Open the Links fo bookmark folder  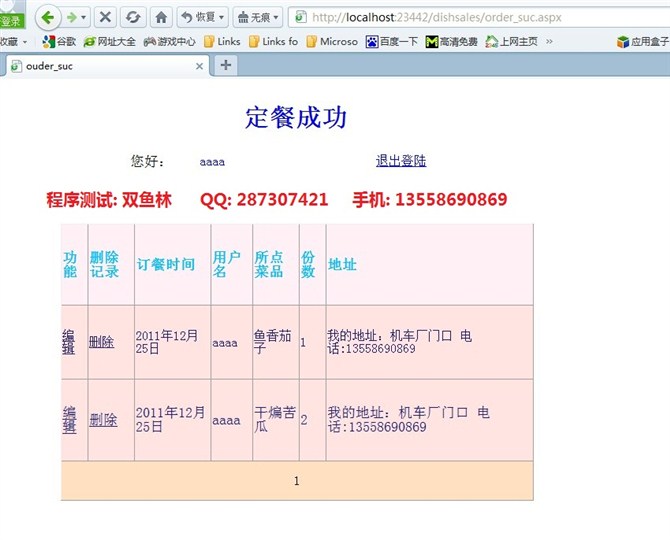tap(273, 42)
